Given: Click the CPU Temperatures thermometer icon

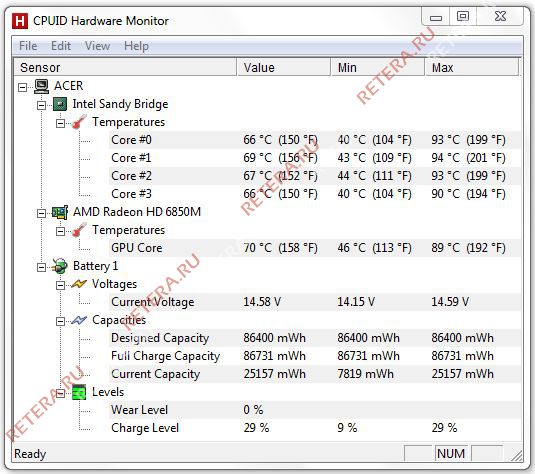Looking at the screenshot, I should pos(79,122).
